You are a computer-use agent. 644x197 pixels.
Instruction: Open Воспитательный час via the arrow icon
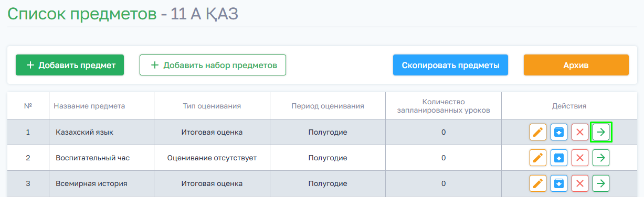601,157
